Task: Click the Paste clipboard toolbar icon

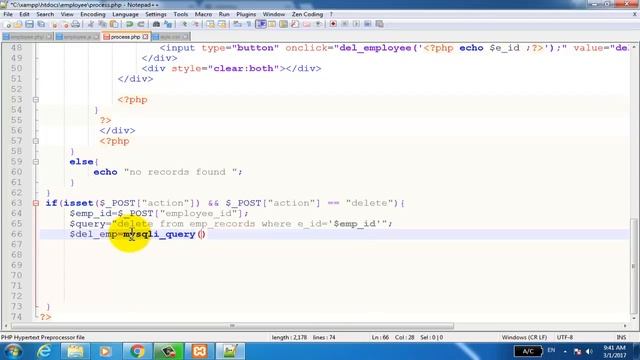Action: (114, 24)
